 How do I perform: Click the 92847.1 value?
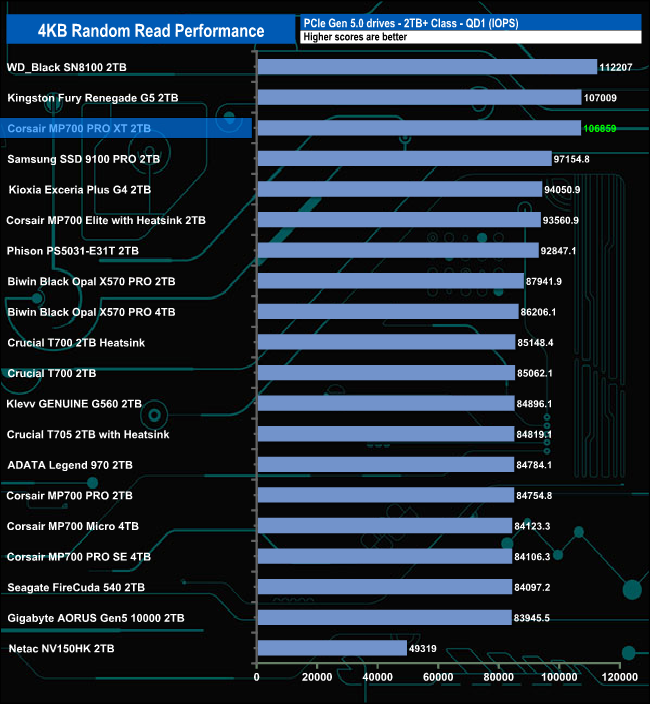pos(558,251)
